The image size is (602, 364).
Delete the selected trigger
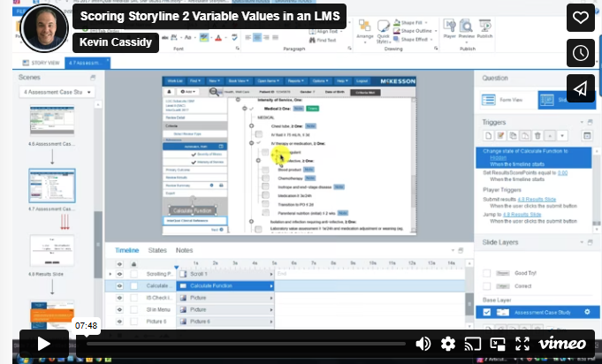click(x=537, y=135)
